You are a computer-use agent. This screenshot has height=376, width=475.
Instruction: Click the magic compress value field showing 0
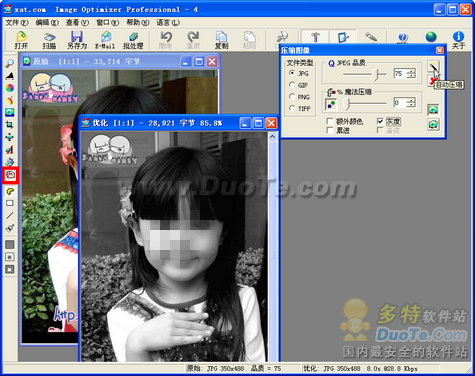click(x=401, y=103)
